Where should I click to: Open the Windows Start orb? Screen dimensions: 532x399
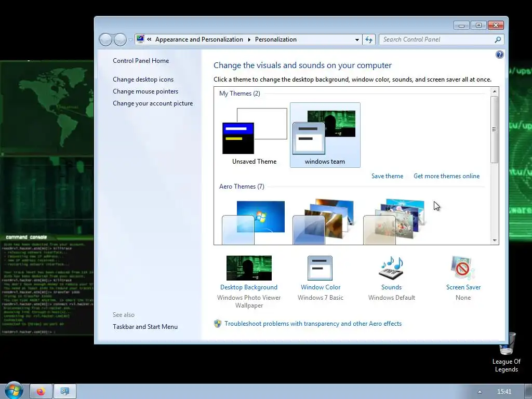pos(13,390)
